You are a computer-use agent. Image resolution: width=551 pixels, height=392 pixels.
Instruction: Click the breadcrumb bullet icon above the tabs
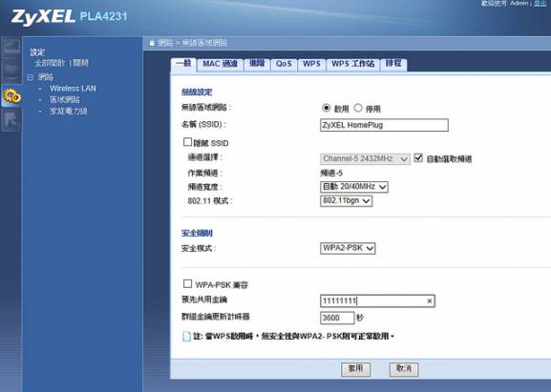(152, 43)
